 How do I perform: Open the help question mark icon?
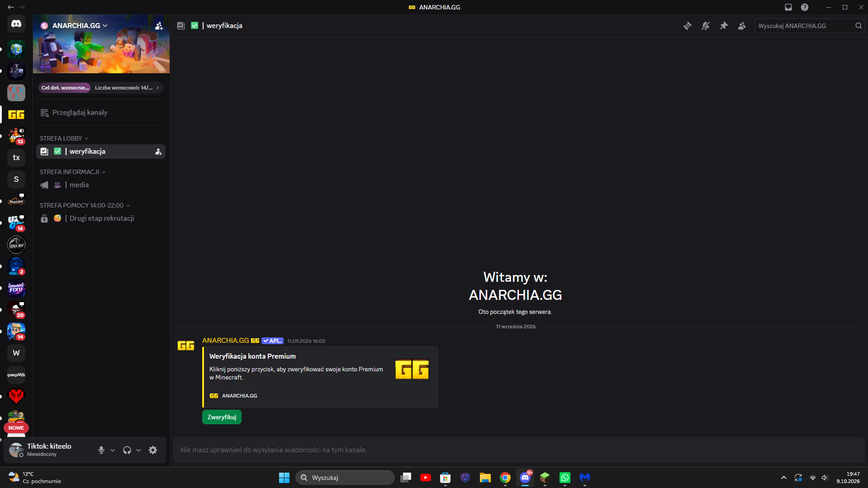805,7
